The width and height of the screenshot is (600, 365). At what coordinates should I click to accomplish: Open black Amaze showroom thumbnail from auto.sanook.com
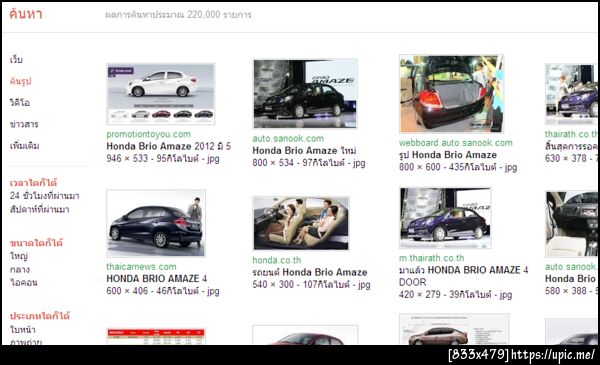click(x=305, y=94)
